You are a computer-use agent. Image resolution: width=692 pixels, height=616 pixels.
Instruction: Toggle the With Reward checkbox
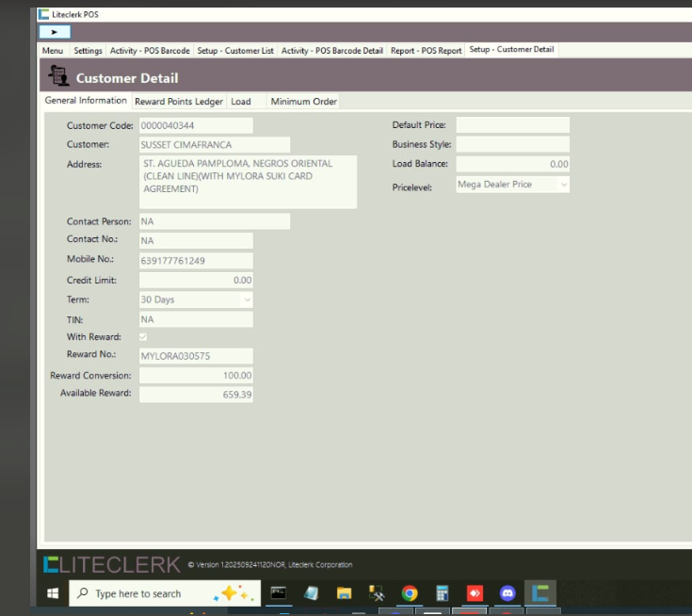coord(143,336)
